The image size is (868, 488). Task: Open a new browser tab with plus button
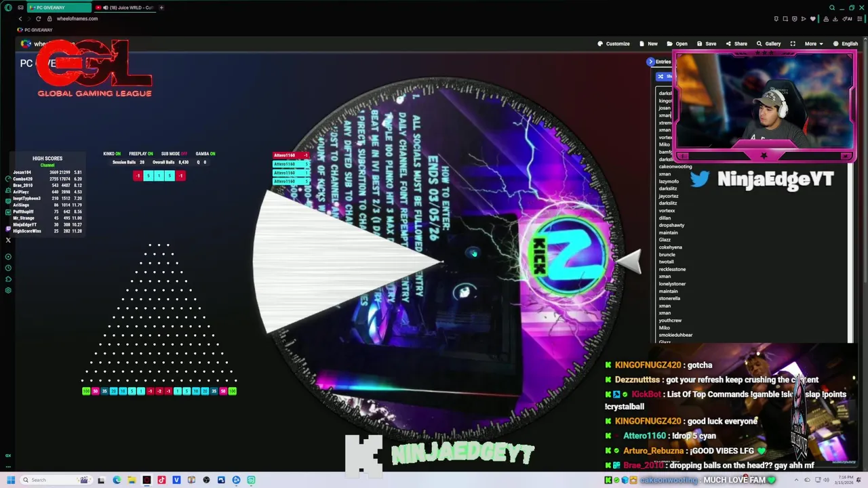click(161, 7)
